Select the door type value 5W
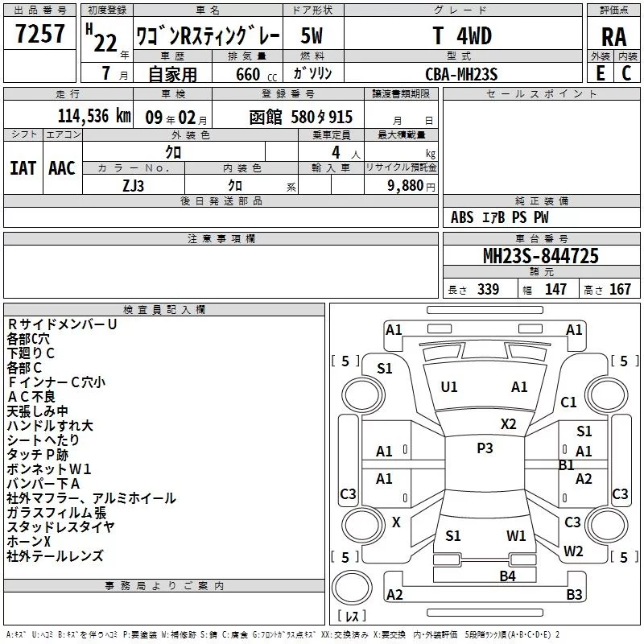Viewport: 644px width, 644px height. click(x=312, y=35)
